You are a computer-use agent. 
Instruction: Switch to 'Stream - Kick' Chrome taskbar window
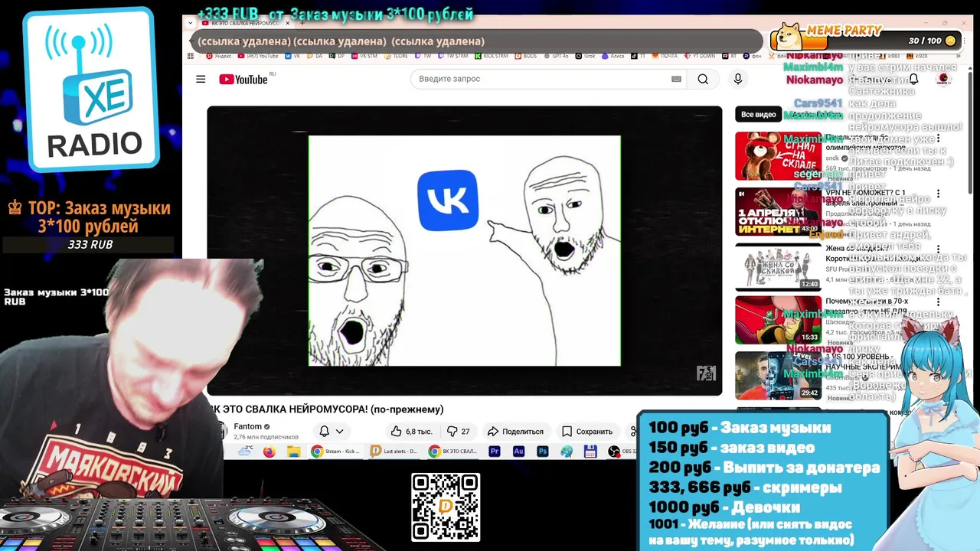(x=335, y=452)
